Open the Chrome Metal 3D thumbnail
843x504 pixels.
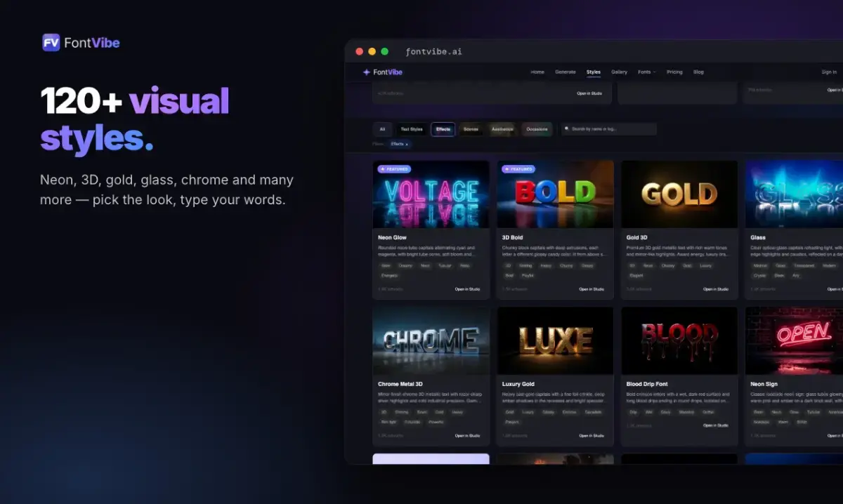(x=431, y=340)
